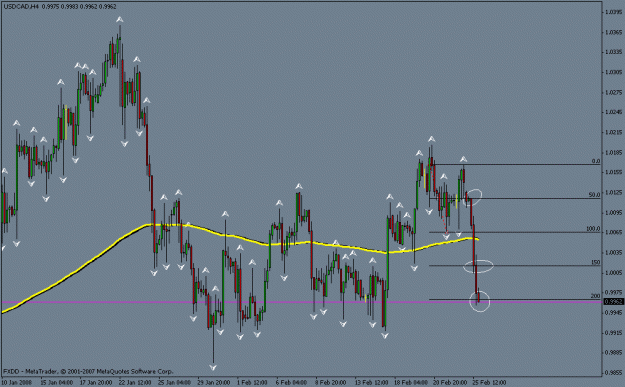Click the USDCAD,H4 symbol title text
This screenshot has height=387, width=625.
pyautogui.click(x=21, y=7)
